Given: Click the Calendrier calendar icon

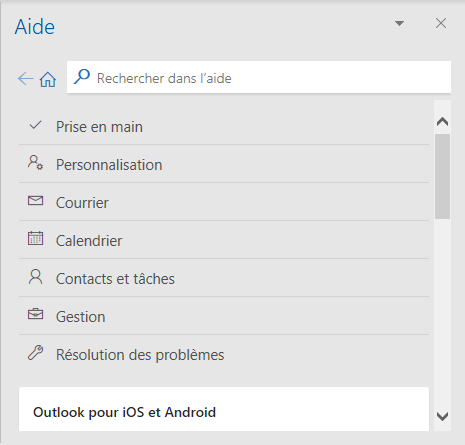Looking at the screenshot, I should point(35,238).
